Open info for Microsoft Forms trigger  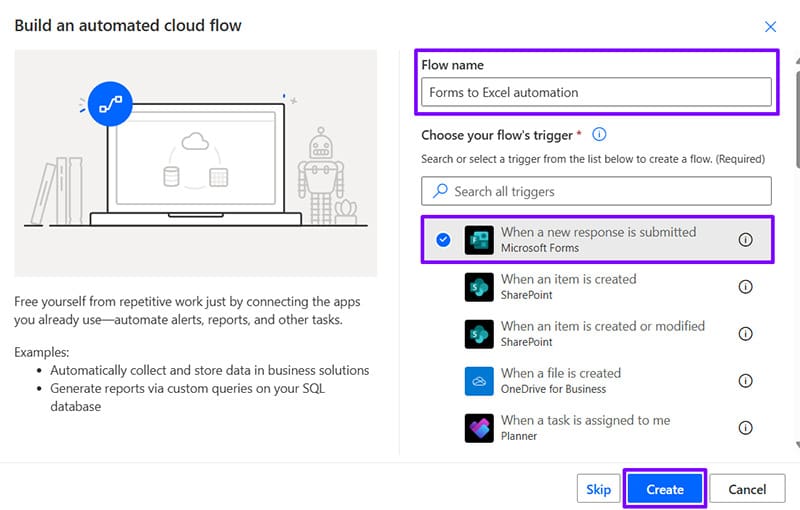745,240
